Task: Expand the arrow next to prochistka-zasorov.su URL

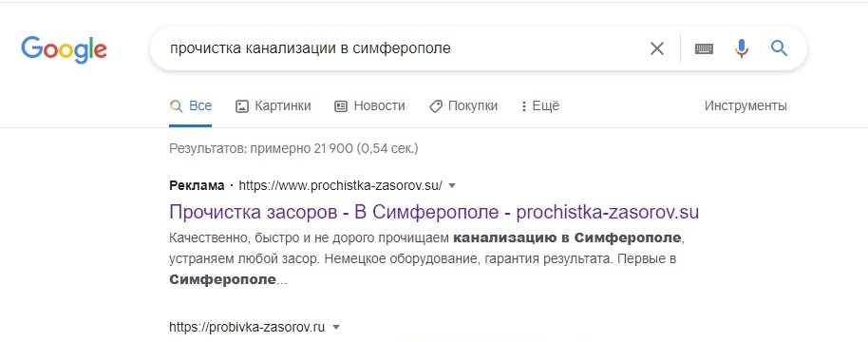Action: pos(452,186)
